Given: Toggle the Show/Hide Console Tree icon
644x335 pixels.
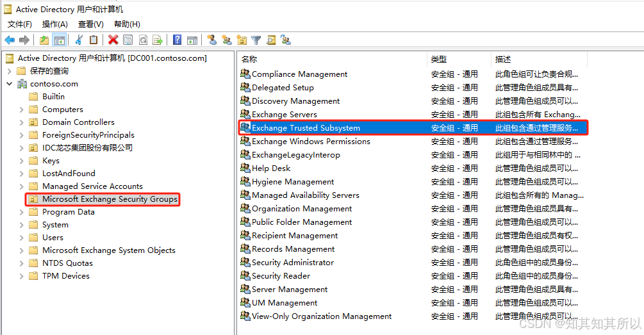Looking at the screenshot, I should pyautogui.click(x=59, y=40).
